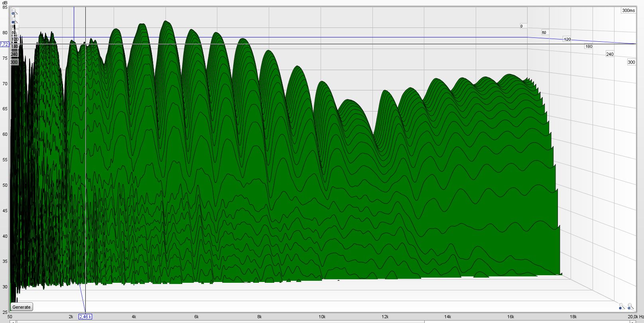Click the 45 dB level axis tick
644x323 pixels.
5,211
